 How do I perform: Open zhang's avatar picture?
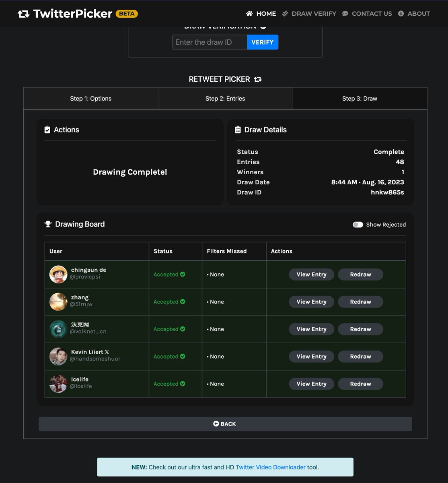point(58,302)
